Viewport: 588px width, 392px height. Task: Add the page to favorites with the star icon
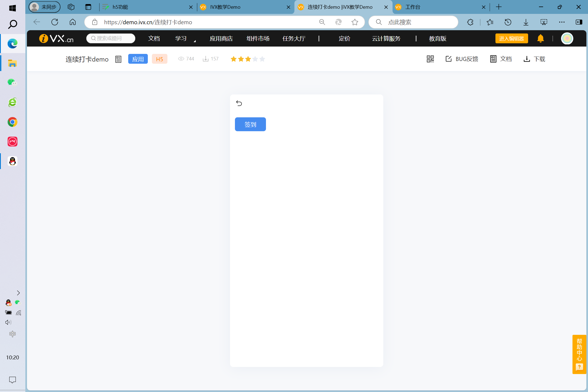355,22
